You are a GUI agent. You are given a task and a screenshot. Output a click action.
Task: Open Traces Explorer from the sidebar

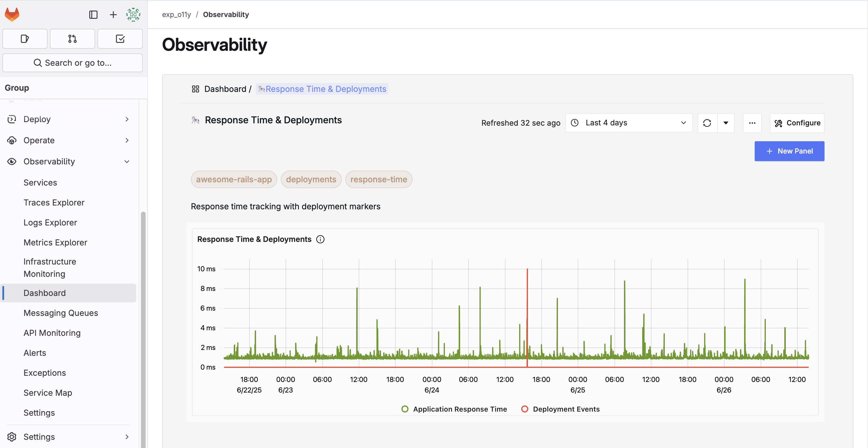53,203
